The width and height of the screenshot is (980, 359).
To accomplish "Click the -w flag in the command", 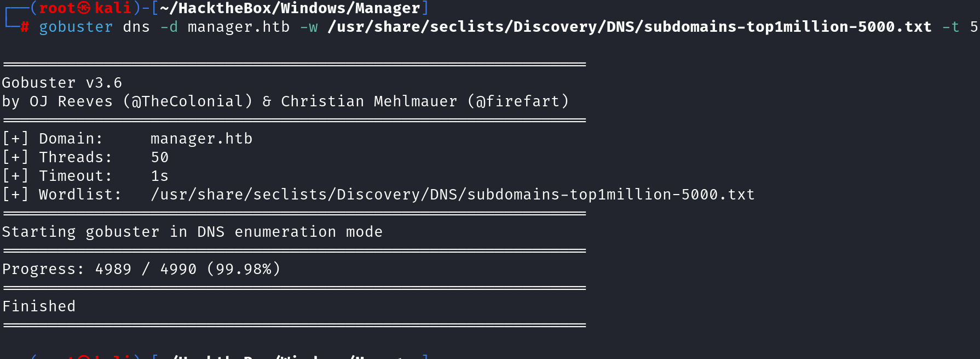I will [309, 27].
